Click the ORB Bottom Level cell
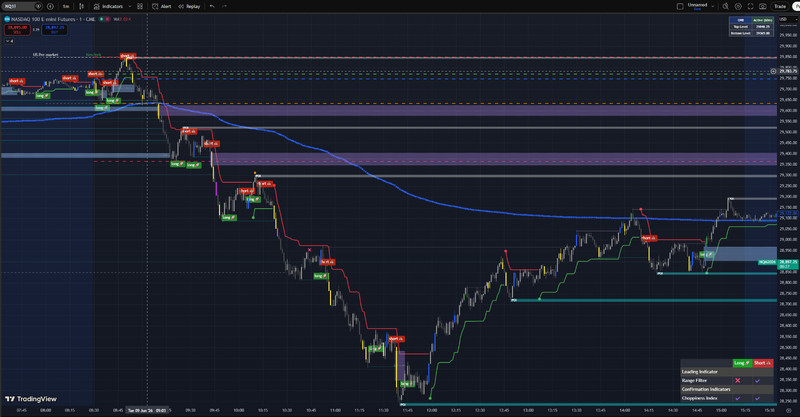This screenshot has height=417, width=800. 740,33
